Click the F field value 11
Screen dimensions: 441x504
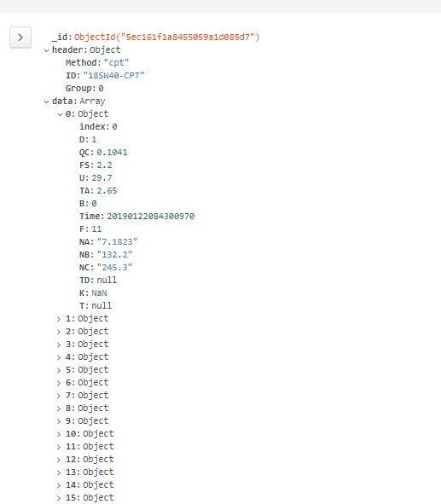96,229
